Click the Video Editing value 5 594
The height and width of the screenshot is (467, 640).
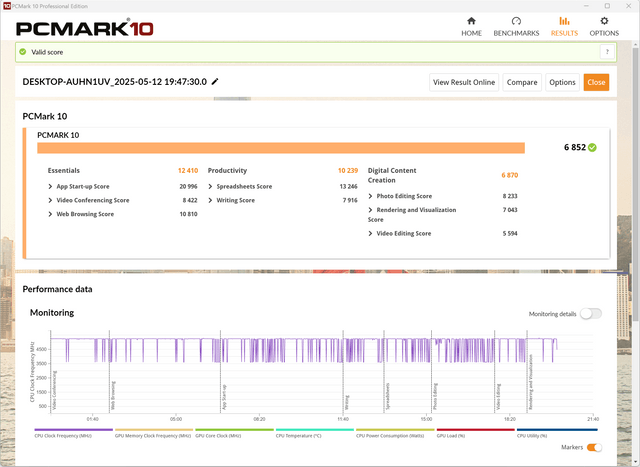coord(510,234)
